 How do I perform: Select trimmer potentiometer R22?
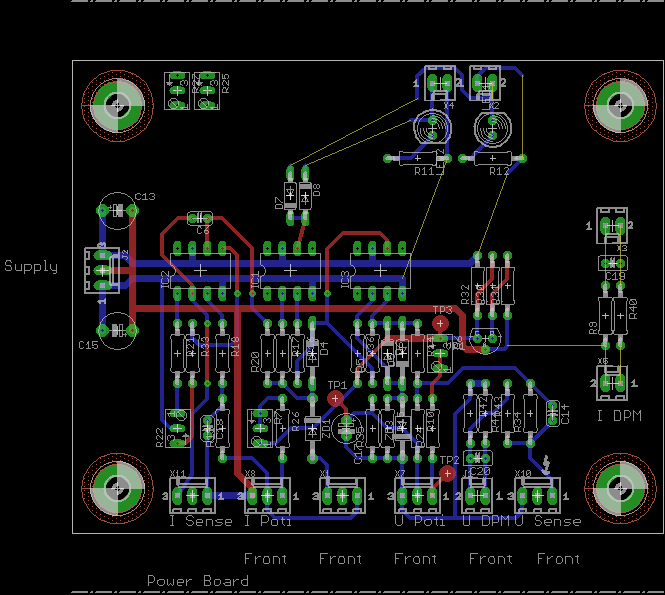point(177,428)
